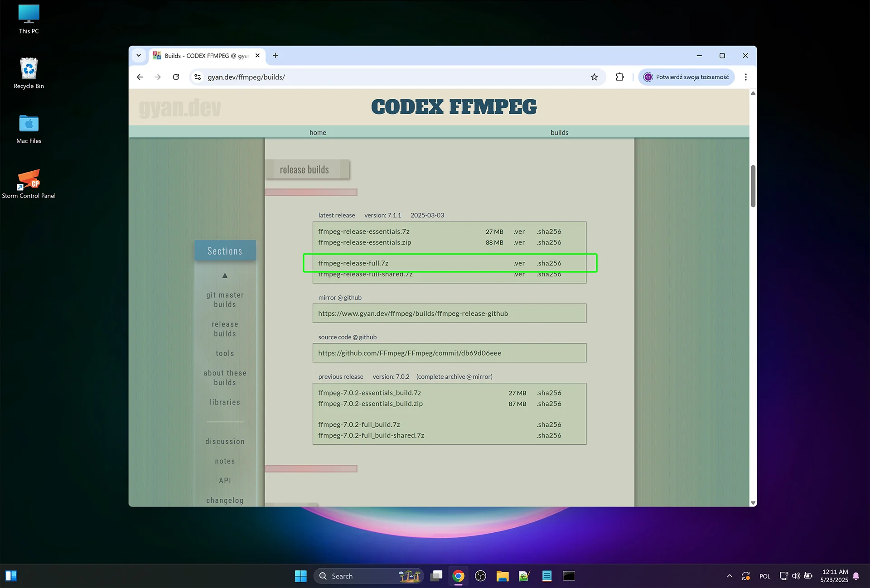Image resolution: width=870 pixels, height=588 pixels.
Task: Open Task View from the taskbar
Action: tap(436, 576)
